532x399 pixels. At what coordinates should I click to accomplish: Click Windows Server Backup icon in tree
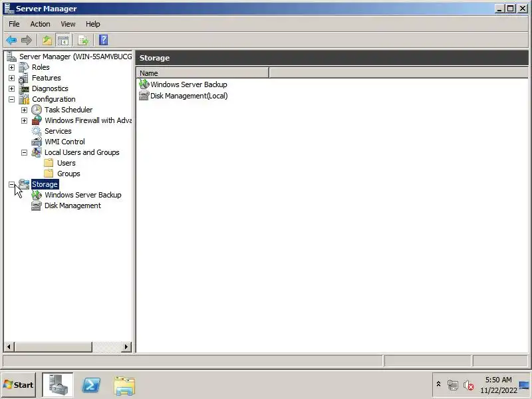click(x=37, y=195)
